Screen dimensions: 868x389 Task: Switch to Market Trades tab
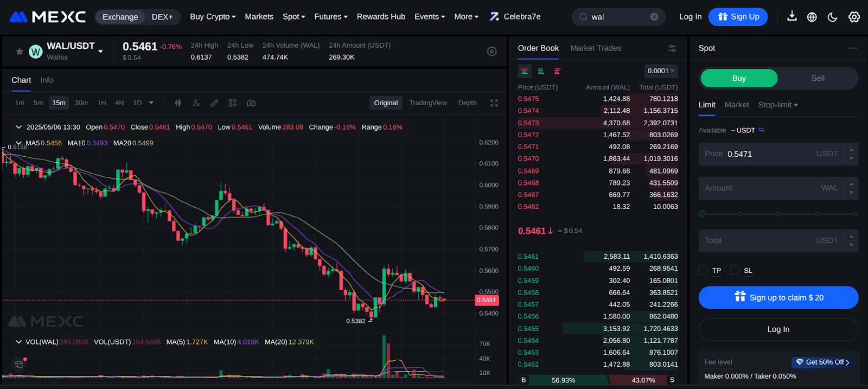(x=596, y=48)
